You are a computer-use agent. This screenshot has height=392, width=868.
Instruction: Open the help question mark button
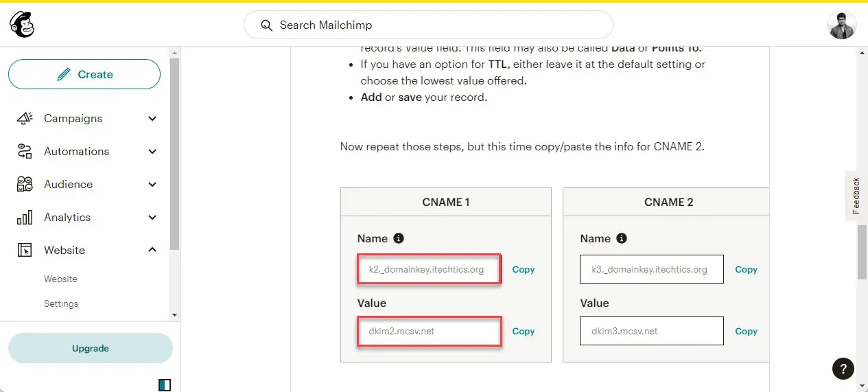point(843,369)
